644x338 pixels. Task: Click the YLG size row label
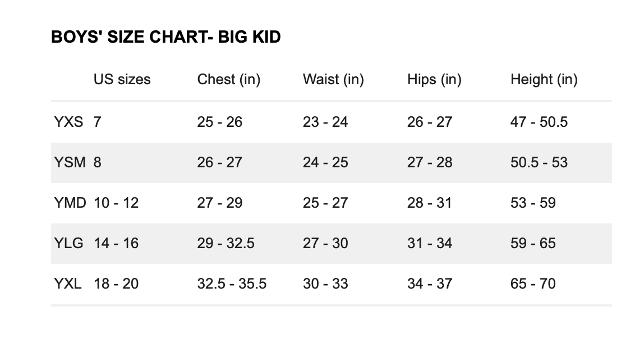pos(69,243)
